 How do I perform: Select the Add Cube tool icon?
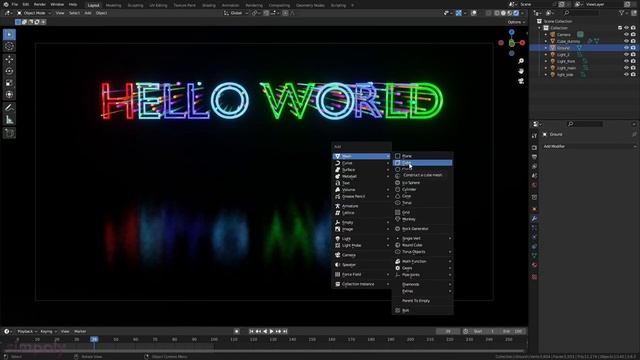(x=9, y=133)
